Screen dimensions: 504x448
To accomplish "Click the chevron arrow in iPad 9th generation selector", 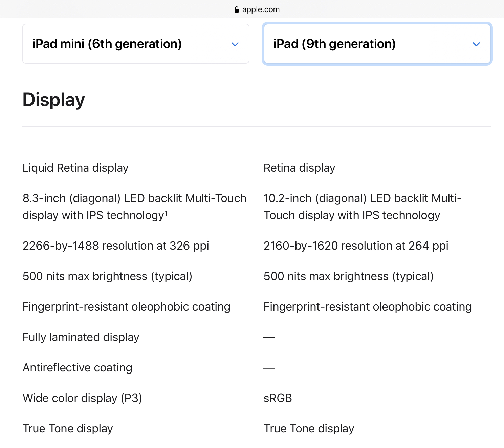I will pos(476,44).
